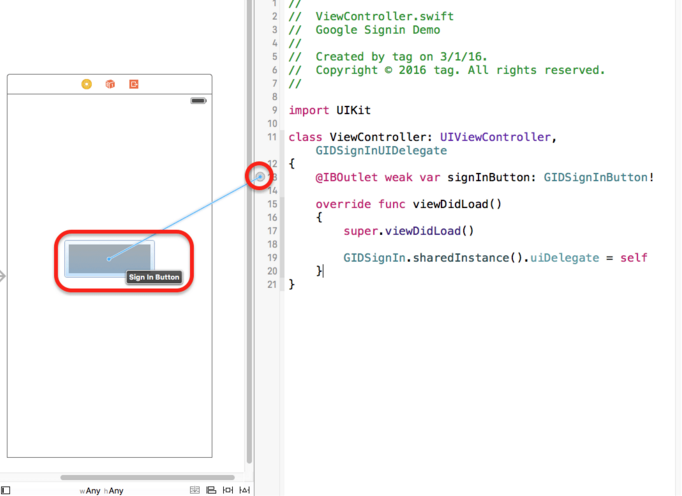
Task: Click the storyboard horizontal scrollbar
Action: pos(147,477)
